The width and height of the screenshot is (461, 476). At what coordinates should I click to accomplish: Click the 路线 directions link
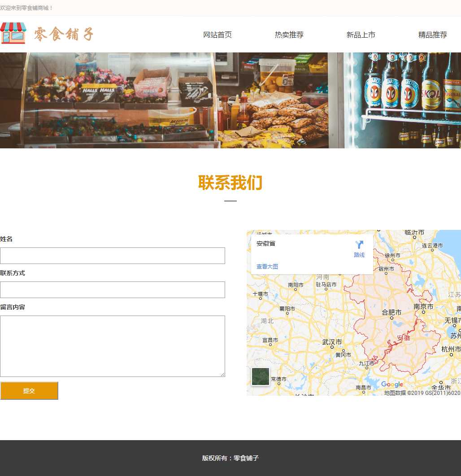tap(359, 255)
